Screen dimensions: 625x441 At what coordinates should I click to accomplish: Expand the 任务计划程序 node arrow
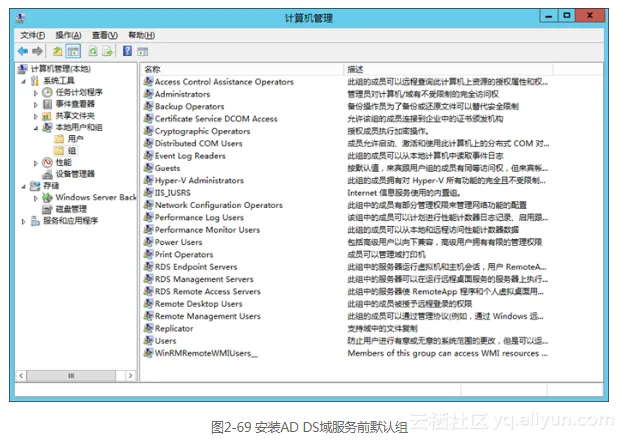click(x=35, y=93)
